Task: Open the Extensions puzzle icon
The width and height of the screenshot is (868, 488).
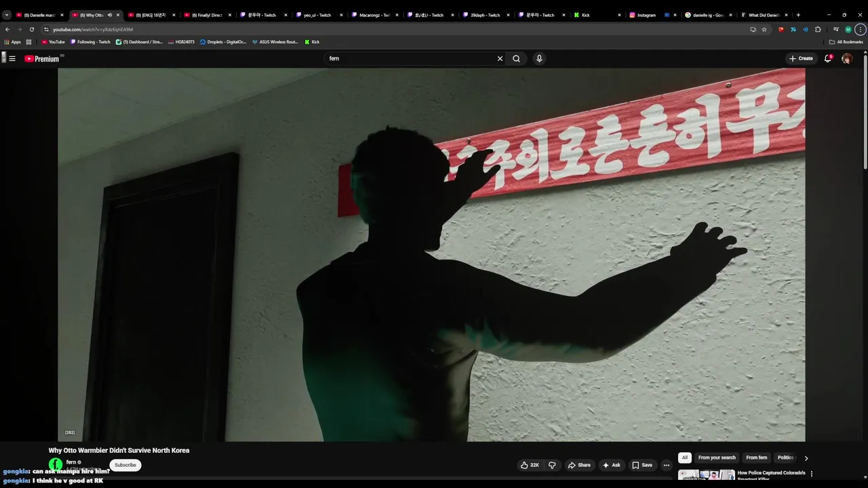Action: (818, 29)
